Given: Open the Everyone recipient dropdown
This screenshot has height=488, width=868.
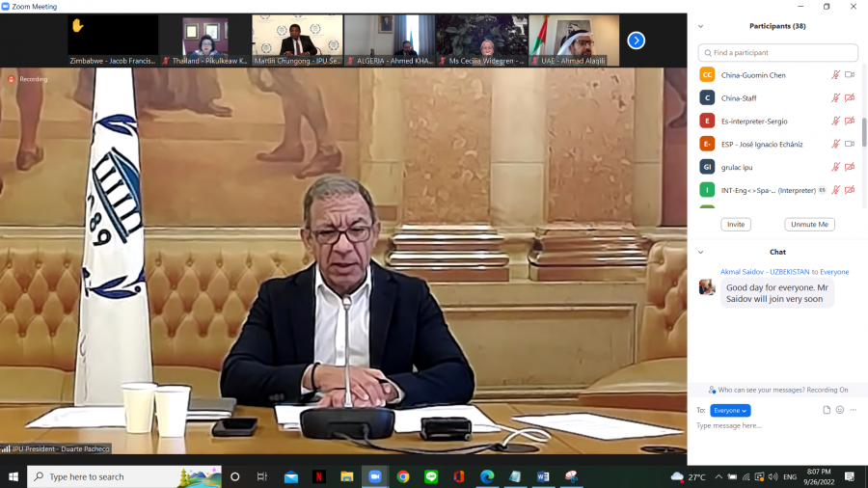Looking at the screenshot, I should click(730, 410).
